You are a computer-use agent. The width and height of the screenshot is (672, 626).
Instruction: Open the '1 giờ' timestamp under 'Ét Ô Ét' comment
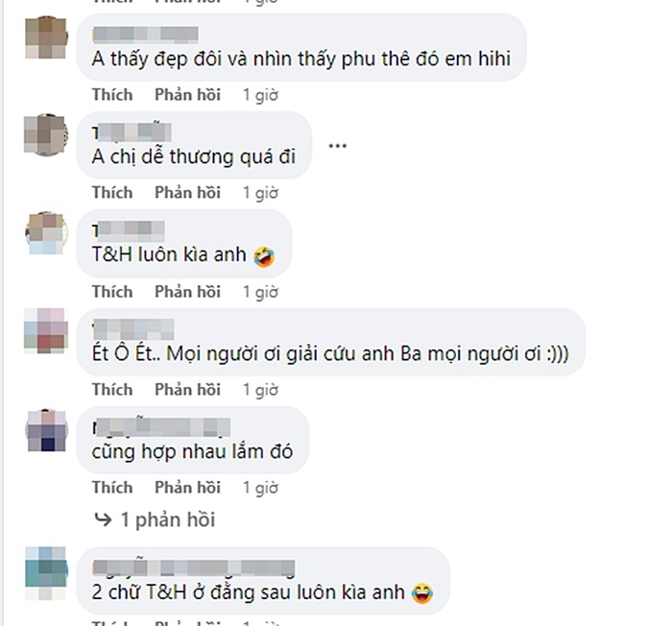[x=260, y=390]
